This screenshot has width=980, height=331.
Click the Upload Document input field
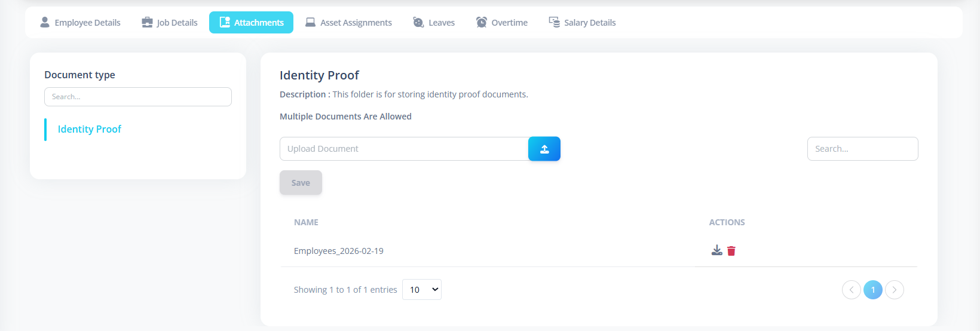tap(404, 149)
